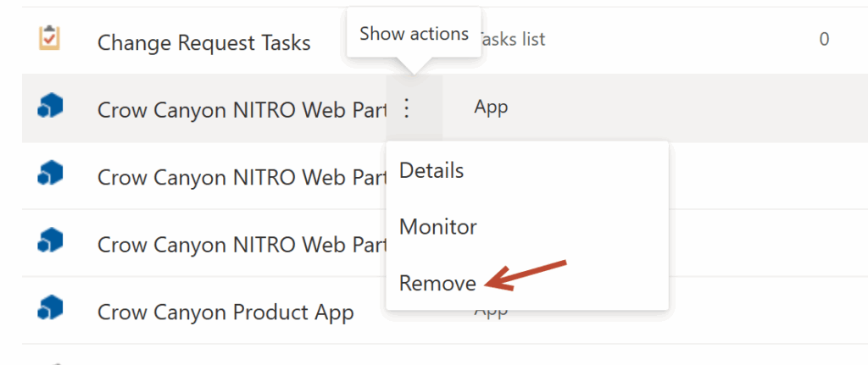Open the highlighted Crow Canyon NITRO Web Part
868x365 pixels.
[242, 111]
